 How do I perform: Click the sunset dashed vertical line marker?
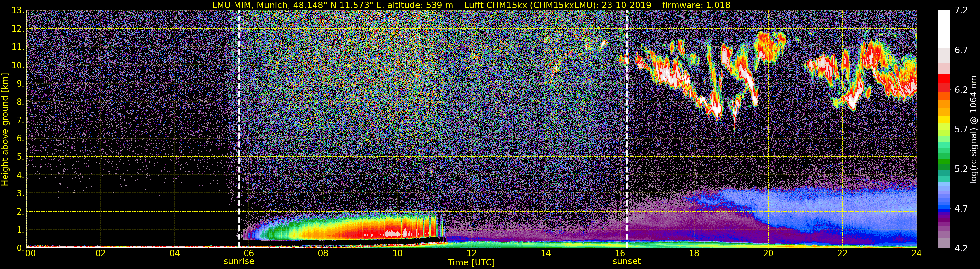[x=626, y=129]
